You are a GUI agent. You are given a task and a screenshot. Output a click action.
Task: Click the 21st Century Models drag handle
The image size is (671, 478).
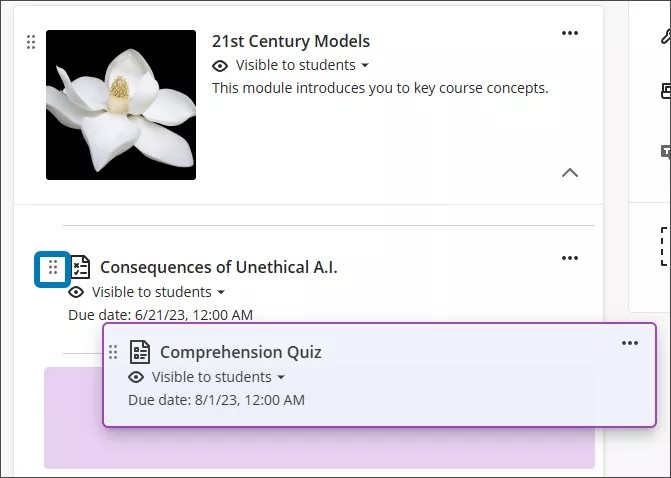point(31,42)
